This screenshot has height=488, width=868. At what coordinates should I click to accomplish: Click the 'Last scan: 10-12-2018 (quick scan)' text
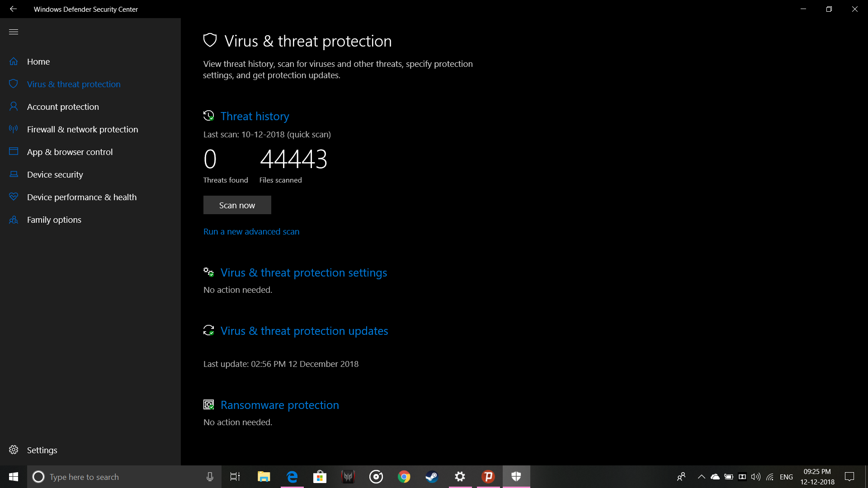pyautogui.click(x=267, y=134)
